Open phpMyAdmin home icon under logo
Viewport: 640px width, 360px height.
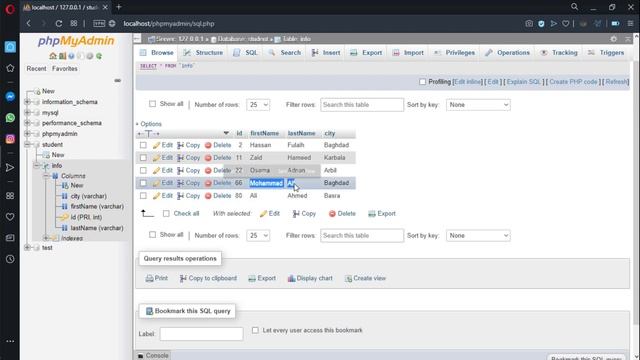53,56
